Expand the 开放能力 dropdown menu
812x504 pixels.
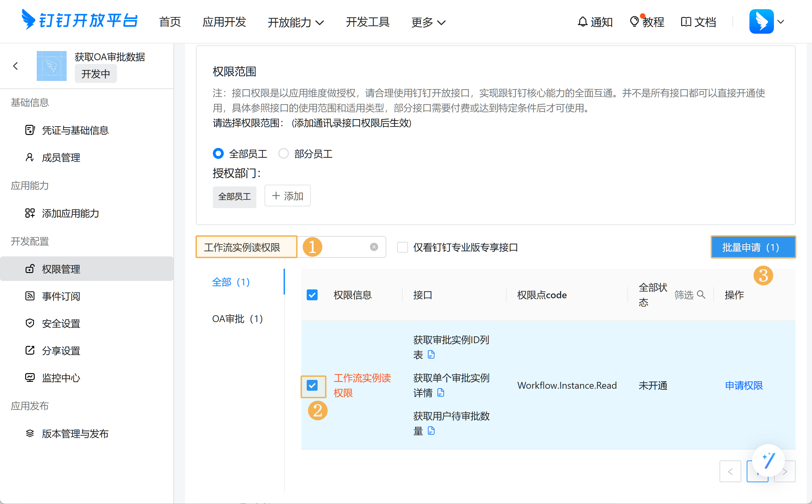(x=295, y=22)
